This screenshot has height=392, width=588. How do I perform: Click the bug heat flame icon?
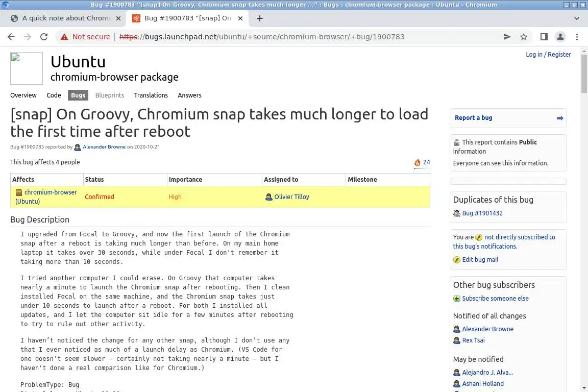(418, 162)
